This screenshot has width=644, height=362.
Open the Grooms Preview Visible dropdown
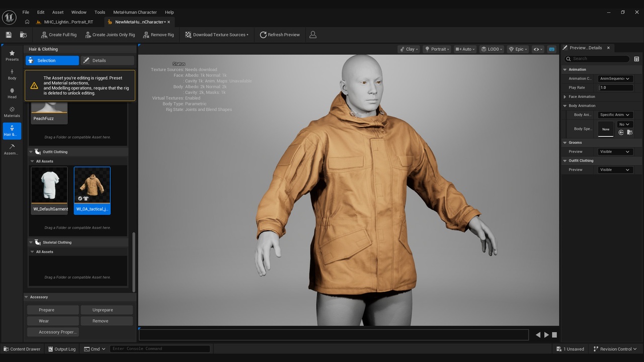tap(615, 151)
